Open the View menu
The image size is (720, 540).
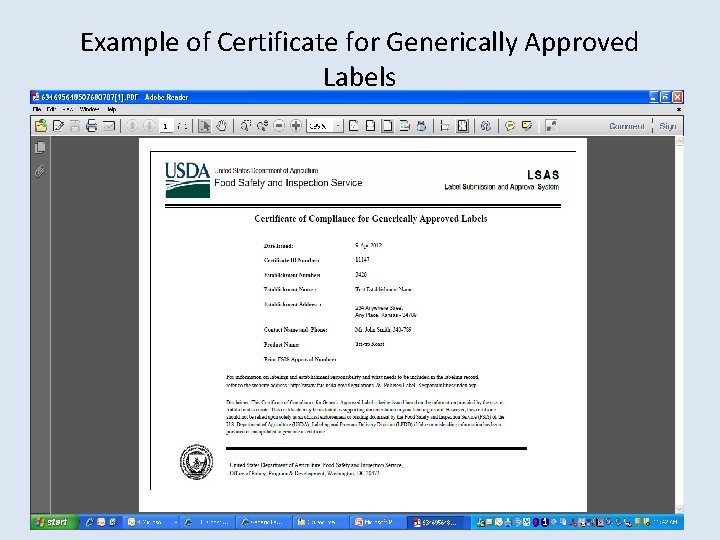68,109
